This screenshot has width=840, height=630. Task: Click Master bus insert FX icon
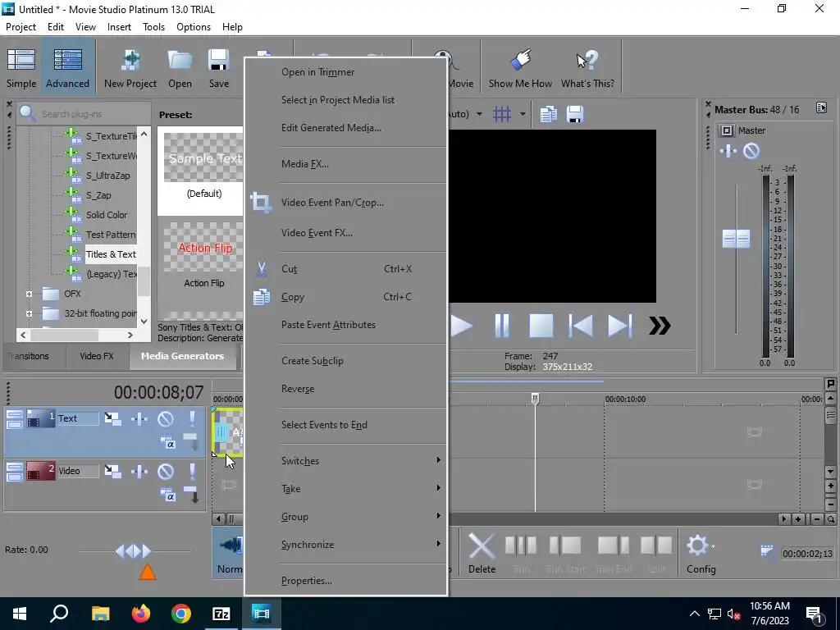pos(728,151)
